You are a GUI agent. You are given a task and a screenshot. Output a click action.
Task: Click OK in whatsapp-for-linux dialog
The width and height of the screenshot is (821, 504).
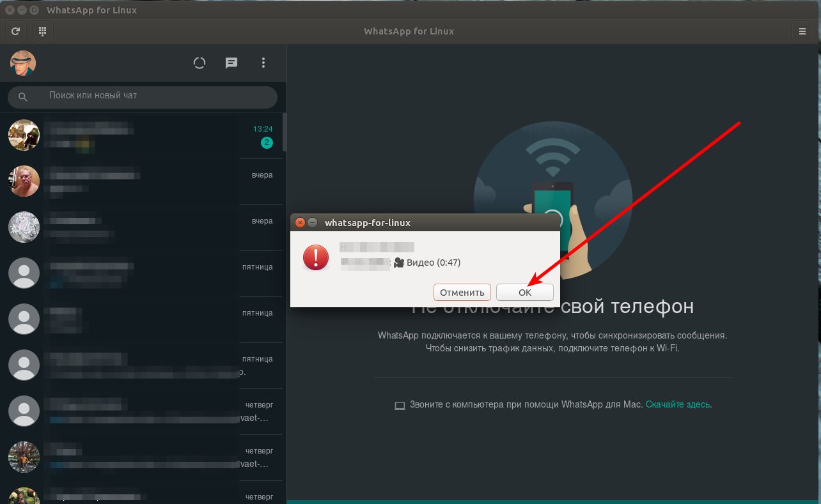(525, 292)
